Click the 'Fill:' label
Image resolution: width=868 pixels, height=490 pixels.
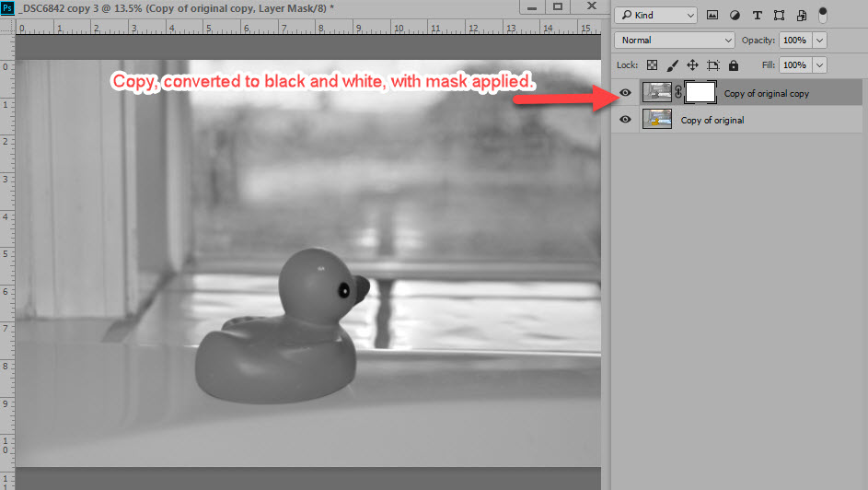click(769, 64)
